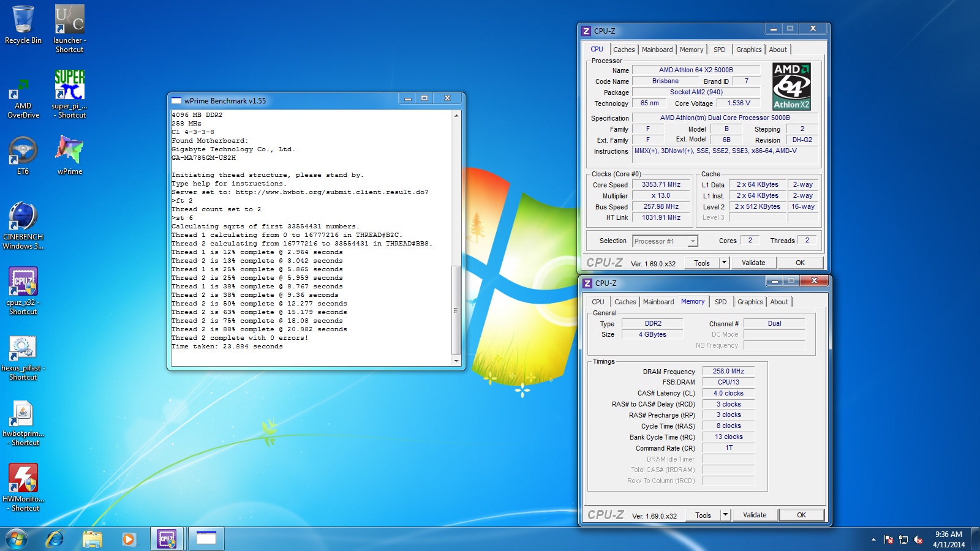Click the Command Rate value 1T

[728, 448]
